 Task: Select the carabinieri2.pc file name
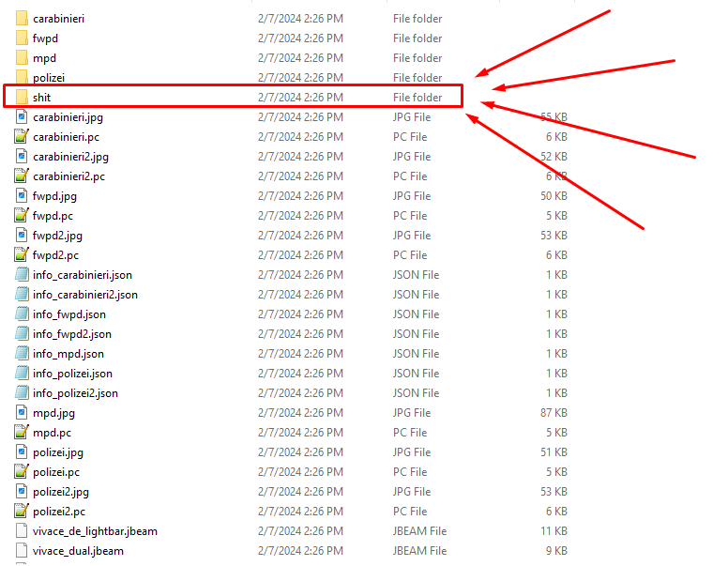point(69,176)
